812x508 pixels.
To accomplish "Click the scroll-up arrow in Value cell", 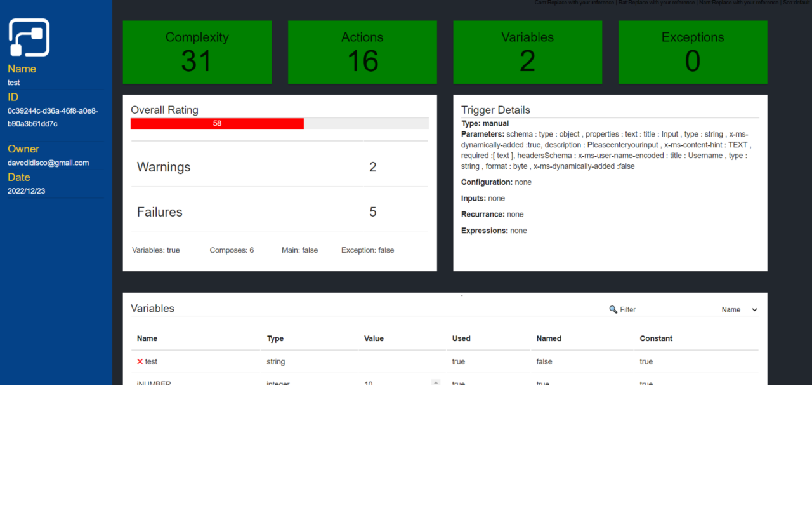I will click(x=436, y=382).
